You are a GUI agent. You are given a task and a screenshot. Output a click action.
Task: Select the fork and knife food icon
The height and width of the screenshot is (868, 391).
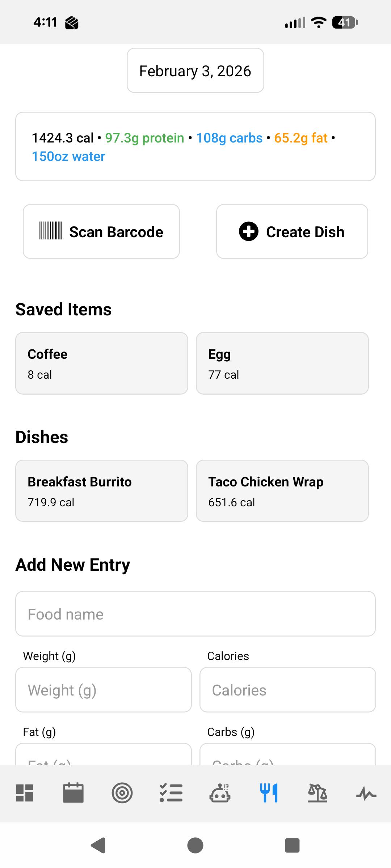269,793
